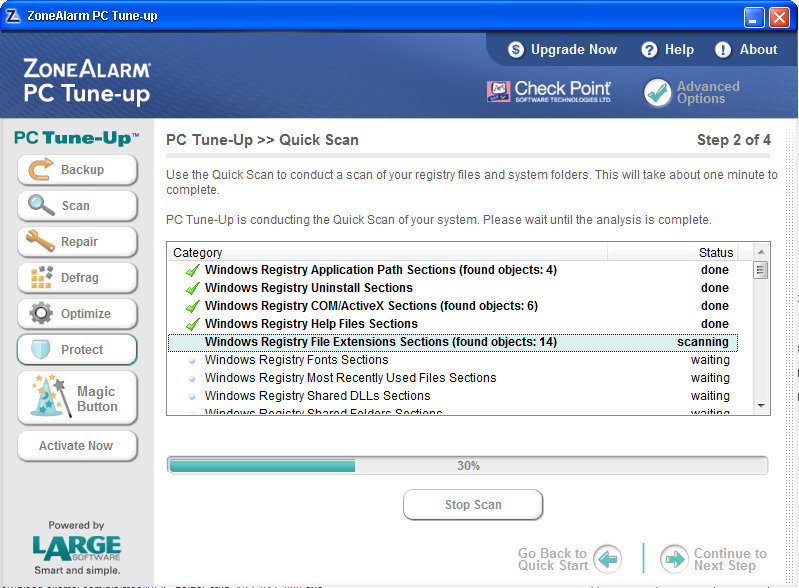This screenshot has height=588, width=799.
Task: Click the Check Point logo icon
Action: (498, 91)
